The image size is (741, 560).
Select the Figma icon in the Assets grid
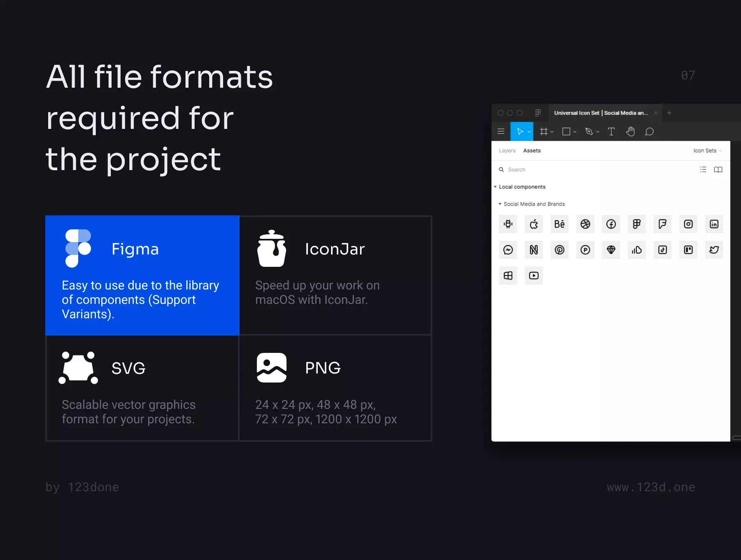pos(637,224)
